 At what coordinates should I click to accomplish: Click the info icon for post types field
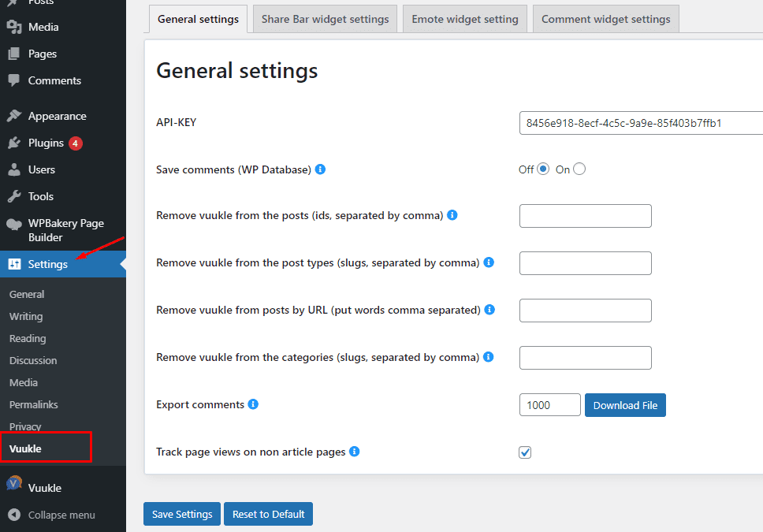coord(489,262)
